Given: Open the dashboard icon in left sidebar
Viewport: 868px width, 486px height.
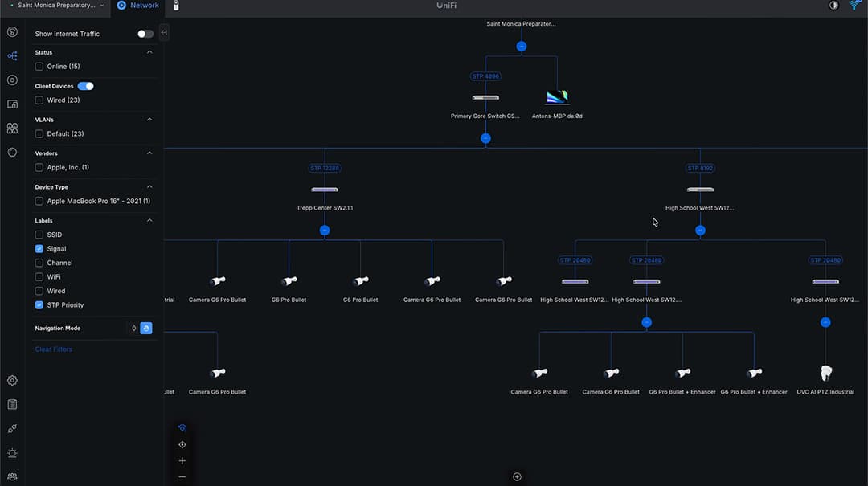Looking at the screenshot, I should coord(12,32).
